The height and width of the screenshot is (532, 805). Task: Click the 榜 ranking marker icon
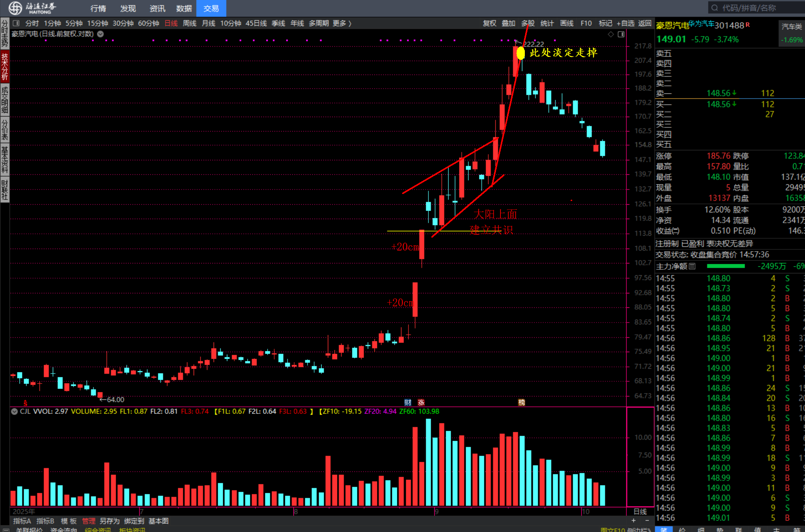coord(522,402)
